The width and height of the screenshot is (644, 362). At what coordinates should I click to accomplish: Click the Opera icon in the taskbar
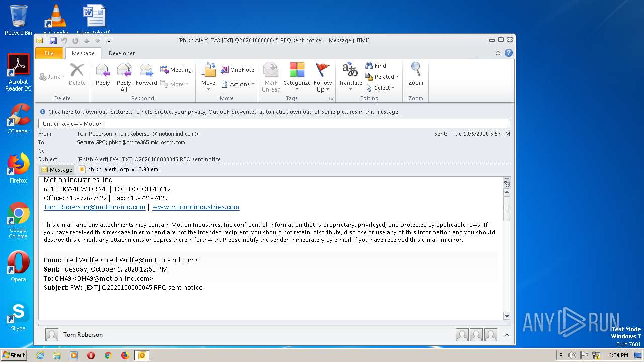point(91,355)
